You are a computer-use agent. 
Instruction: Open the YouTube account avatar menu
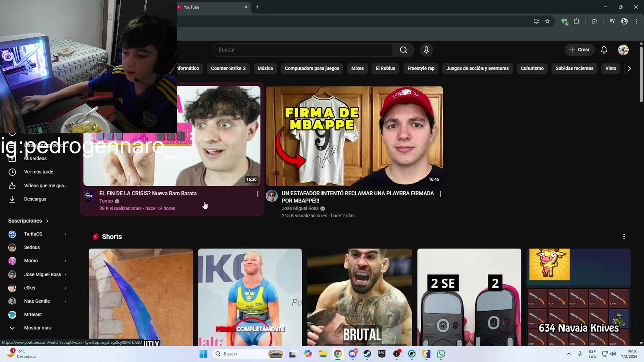[623, 50]
